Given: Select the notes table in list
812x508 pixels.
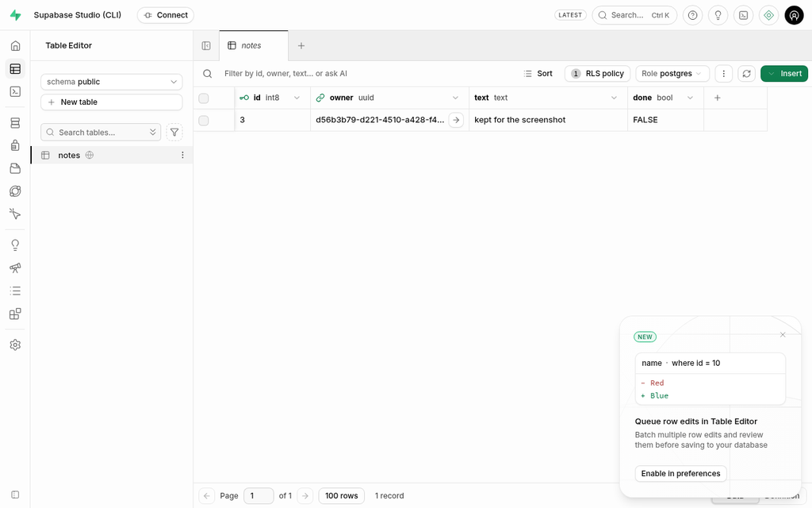Looking at the screenshot, I should point(111,155).
